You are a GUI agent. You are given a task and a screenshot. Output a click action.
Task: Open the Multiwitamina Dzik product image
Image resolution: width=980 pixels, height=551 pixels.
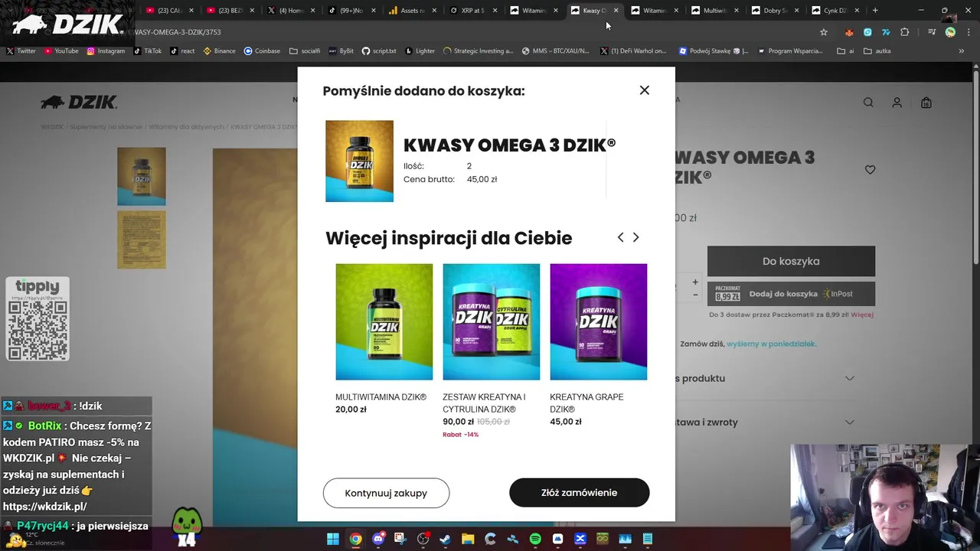[x=384, y=321]
